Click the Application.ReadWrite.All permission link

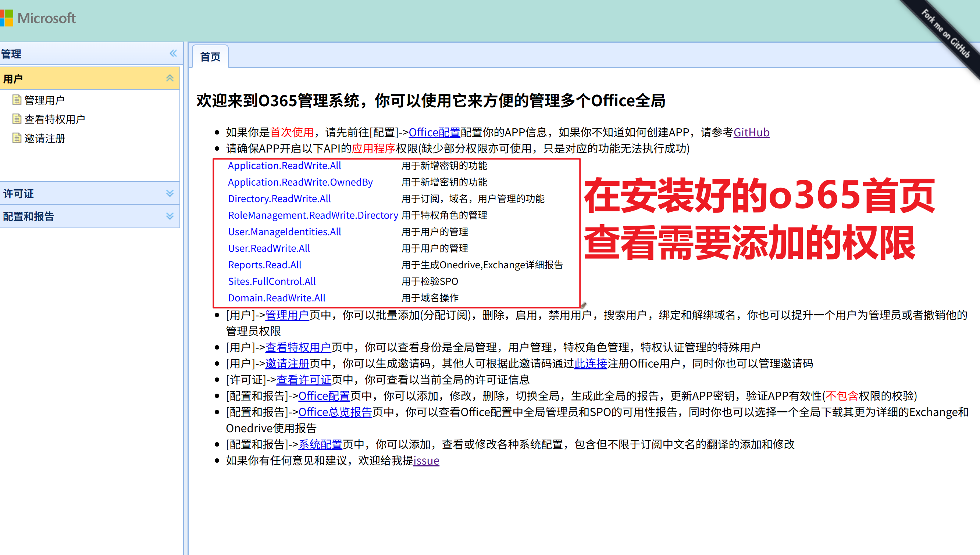tap(284, 165)
